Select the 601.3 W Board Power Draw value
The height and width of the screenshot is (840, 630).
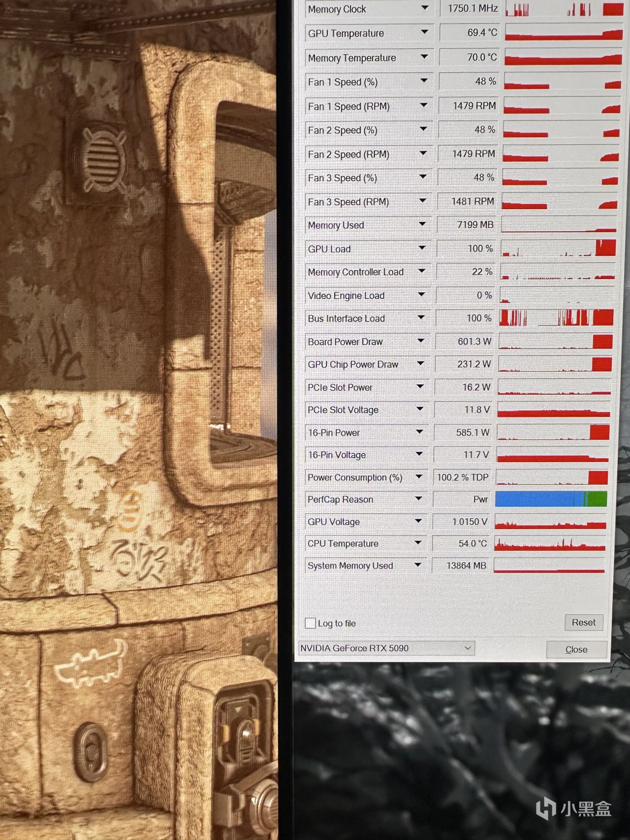coord(464,341)
